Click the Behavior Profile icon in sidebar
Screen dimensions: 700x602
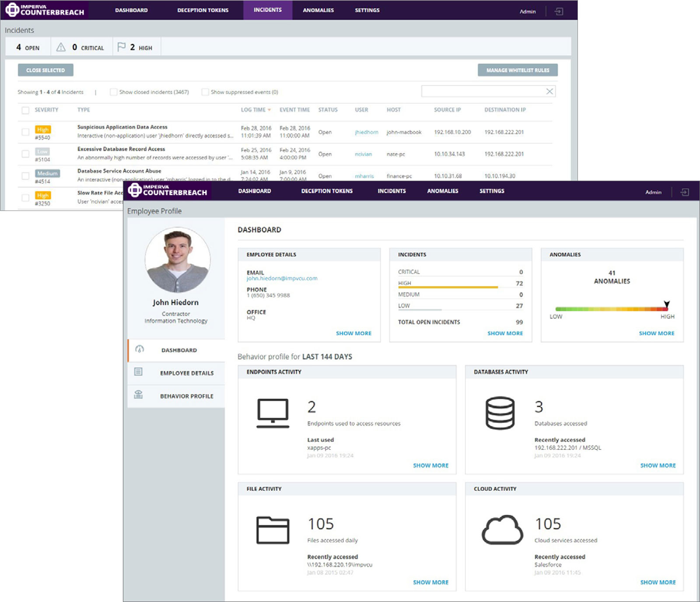point(138,395)
